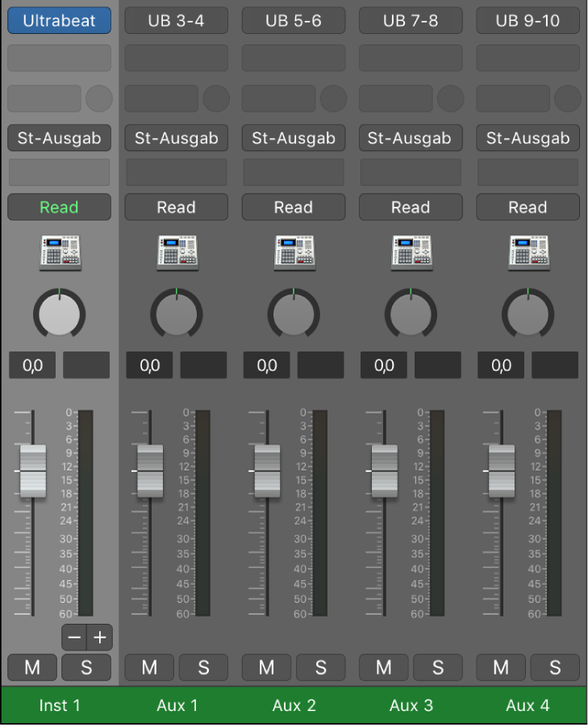588x728 pixels.
Task: Open St-Ausgab output menu on Inst 1
Action: pos(60,138)
